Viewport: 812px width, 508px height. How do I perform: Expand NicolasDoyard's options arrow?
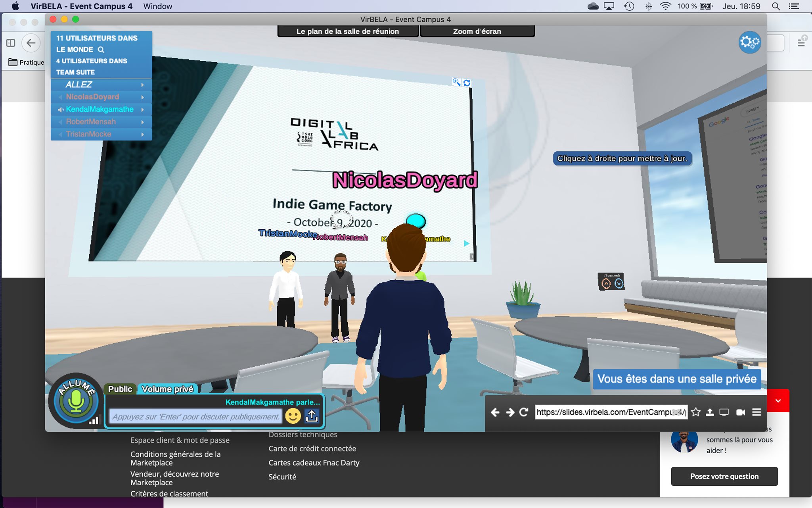click(x=143, y=97)
